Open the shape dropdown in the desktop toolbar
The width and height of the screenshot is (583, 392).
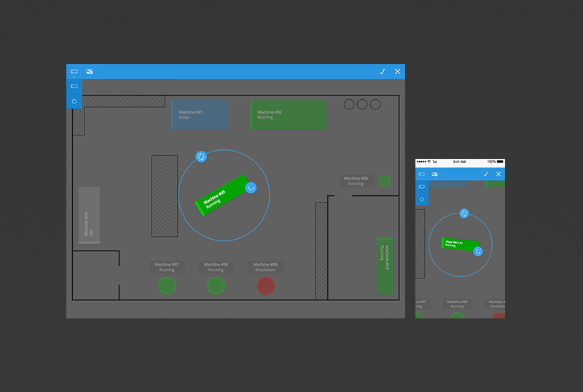(74, 71)
